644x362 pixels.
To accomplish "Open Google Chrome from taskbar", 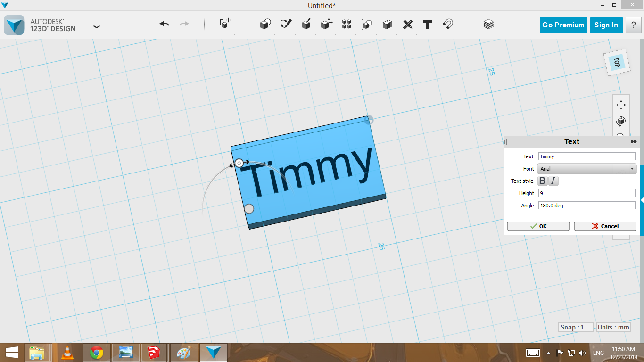I will (97, 353).
